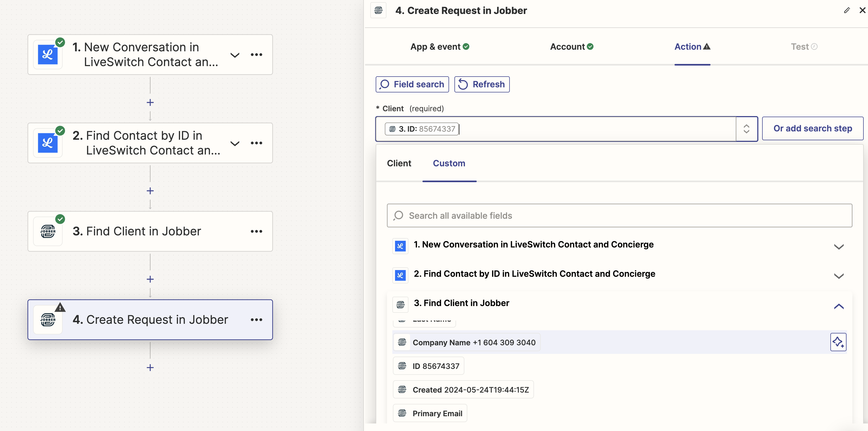Select the Find Client in Jobber step card
This screenshot has width=868, height=431.
point(150,232)
